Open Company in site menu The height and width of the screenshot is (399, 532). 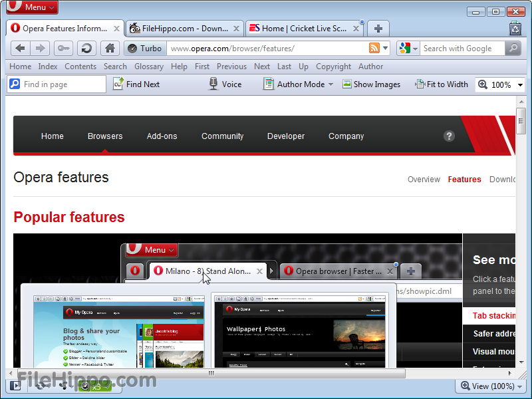pos(346,136)
